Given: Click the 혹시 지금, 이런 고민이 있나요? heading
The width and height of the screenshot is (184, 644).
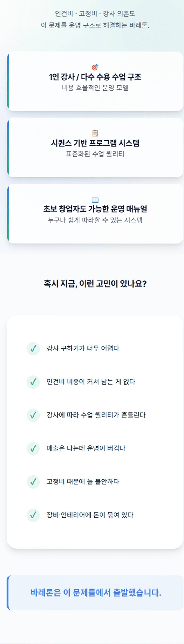Looking at the screenshot, I should coord(95,283).
